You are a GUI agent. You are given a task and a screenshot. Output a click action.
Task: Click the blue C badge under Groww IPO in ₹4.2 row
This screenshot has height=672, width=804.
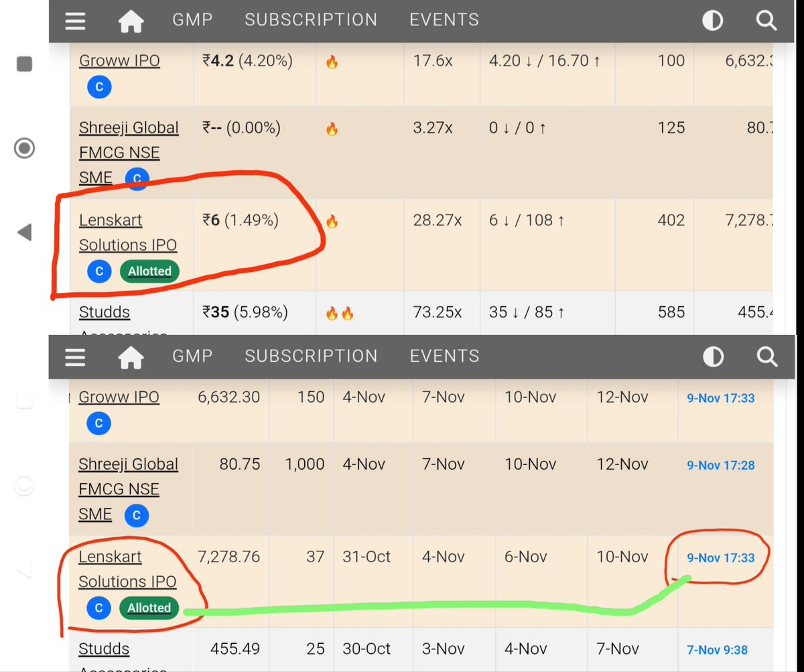(99, 87)
